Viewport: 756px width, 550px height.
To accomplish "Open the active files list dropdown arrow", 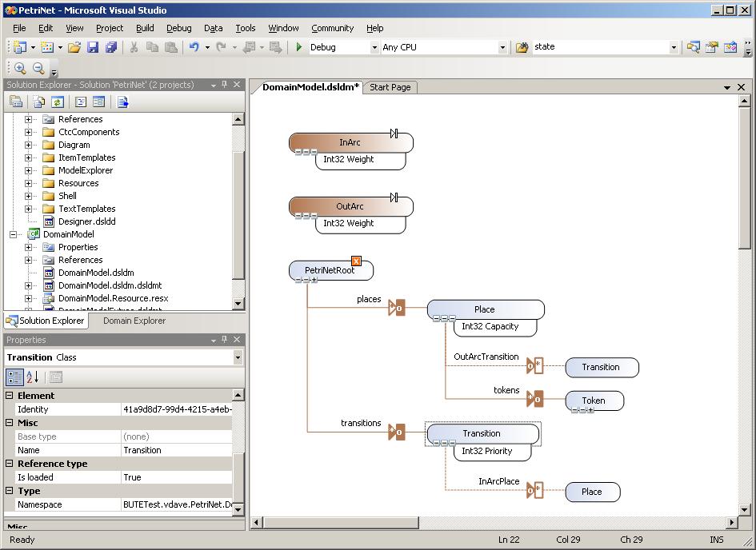I will [x=727, y=88].
